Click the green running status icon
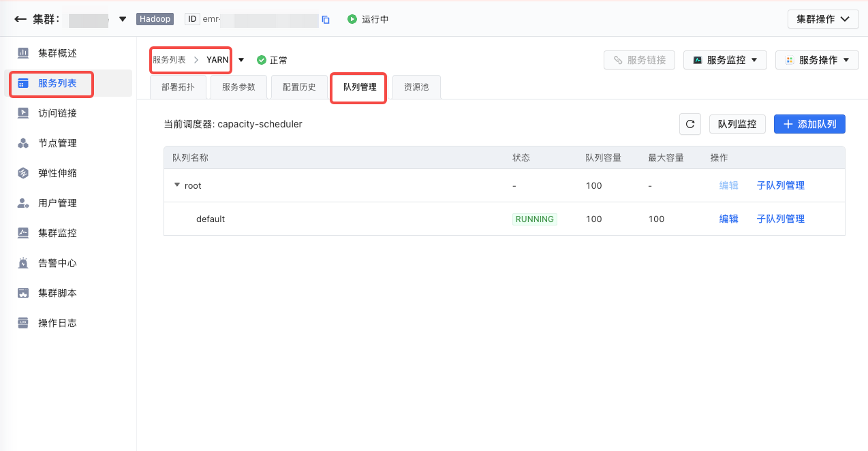868x451 pixels. [x=352, y=19]
